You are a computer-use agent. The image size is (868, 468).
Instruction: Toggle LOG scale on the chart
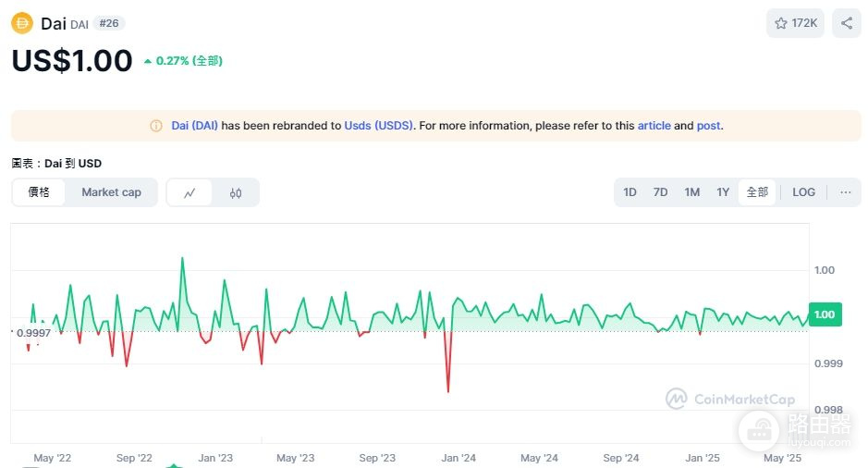(x=803, y=192)
